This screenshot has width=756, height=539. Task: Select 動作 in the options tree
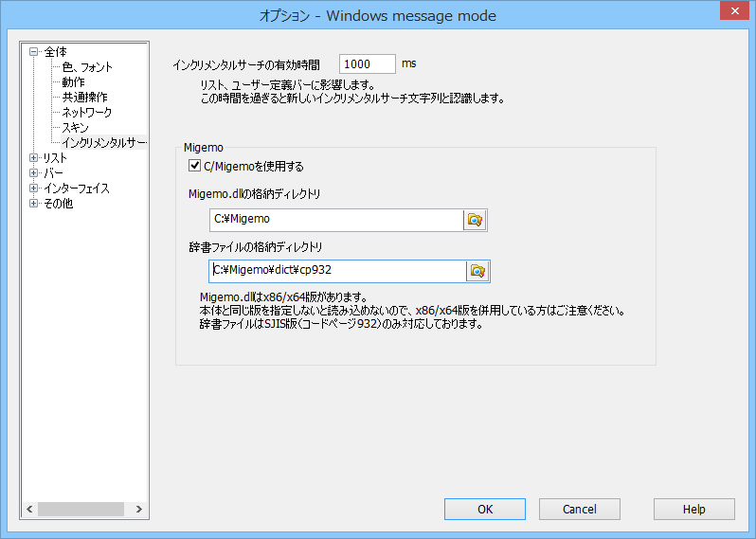click(x=73, y=82)
